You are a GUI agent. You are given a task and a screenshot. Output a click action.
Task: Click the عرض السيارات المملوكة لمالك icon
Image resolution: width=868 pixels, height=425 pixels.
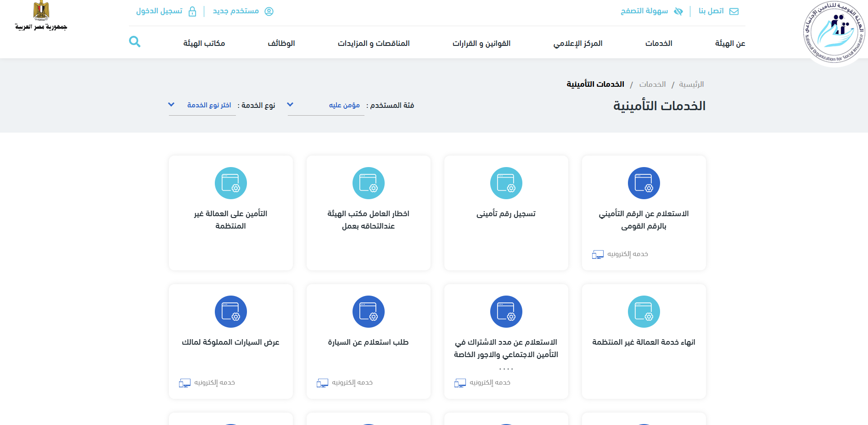[230, 312]
